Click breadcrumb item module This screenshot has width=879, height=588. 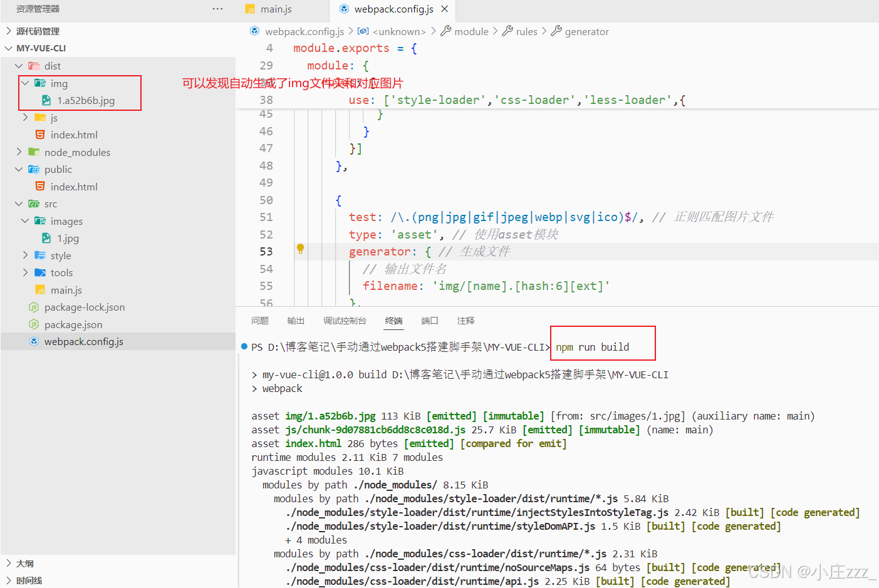(x=471, y=31)
